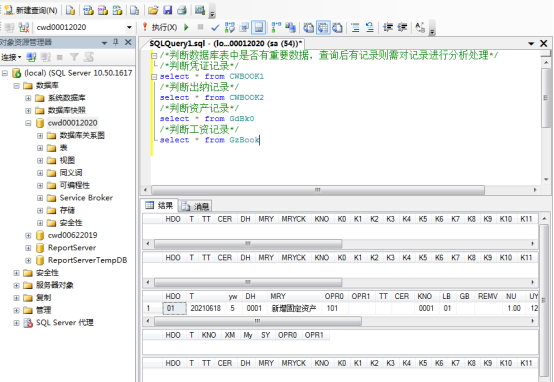Click the Activity Monitor icon

click(x=200, y=10)
